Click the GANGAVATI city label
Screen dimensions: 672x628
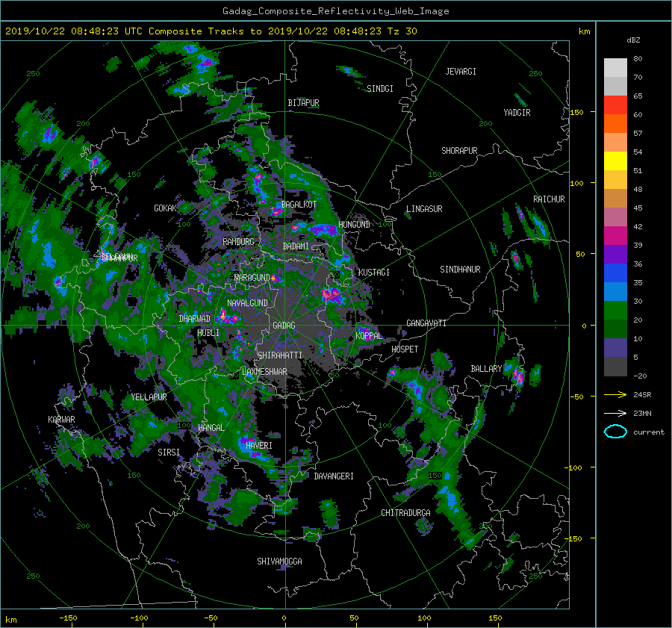click(x=426, y=323)
